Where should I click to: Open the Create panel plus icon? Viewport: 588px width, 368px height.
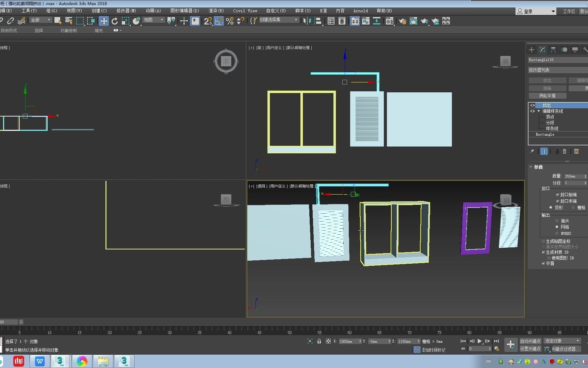click(532, 50)
